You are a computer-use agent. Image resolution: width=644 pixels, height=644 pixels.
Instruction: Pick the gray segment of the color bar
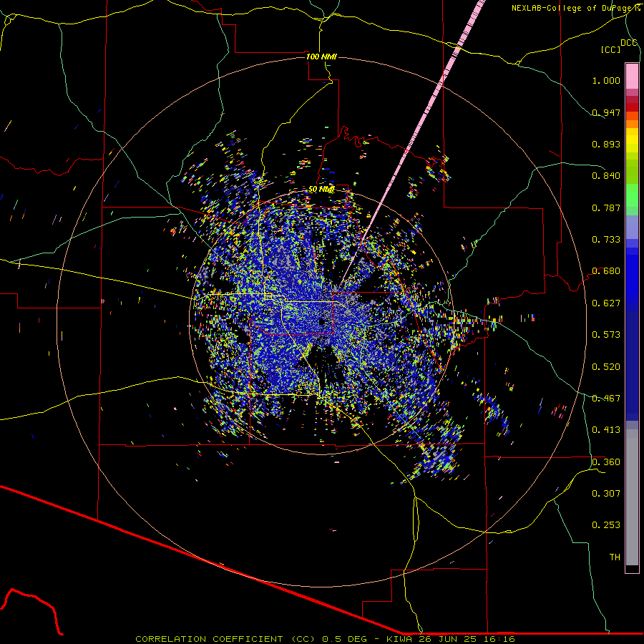coord(632,497)
